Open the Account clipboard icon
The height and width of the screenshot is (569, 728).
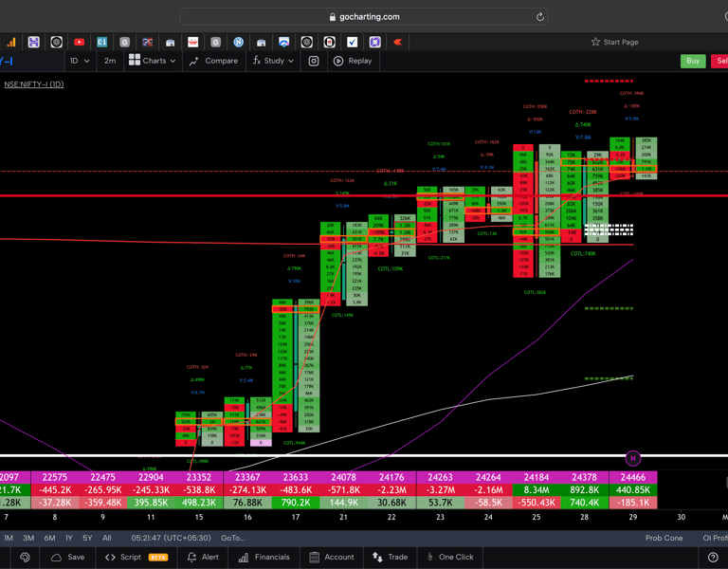[315, 557]
